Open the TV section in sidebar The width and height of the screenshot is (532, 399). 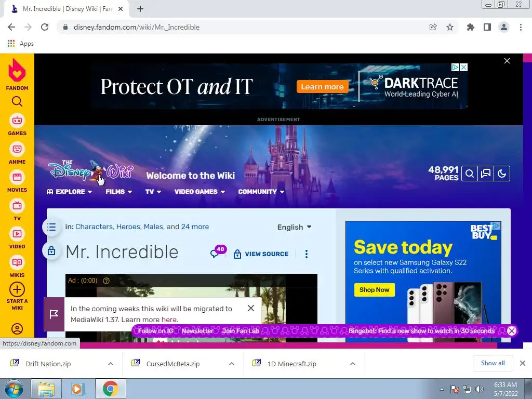[x=17, y=206]
